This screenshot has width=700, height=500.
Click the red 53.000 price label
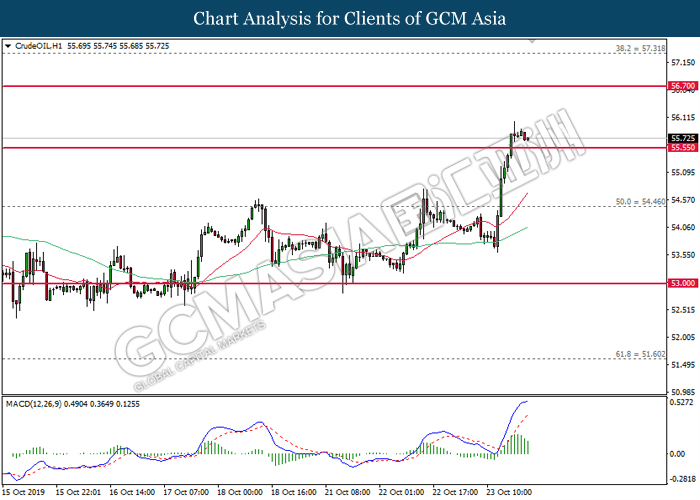click(683, 283)
